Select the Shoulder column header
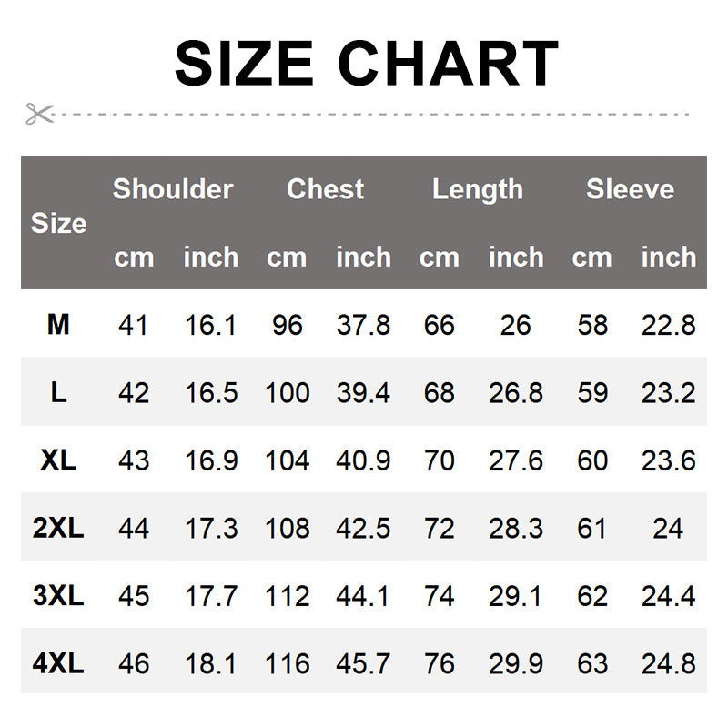 [x=173, y=189]
